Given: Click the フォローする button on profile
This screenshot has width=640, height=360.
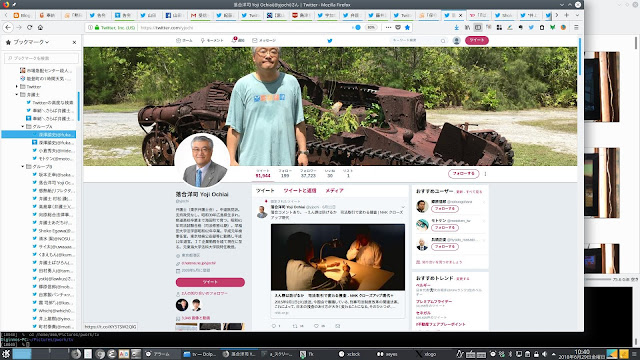Looking at the screenshot, I should [x=463, y=173].
